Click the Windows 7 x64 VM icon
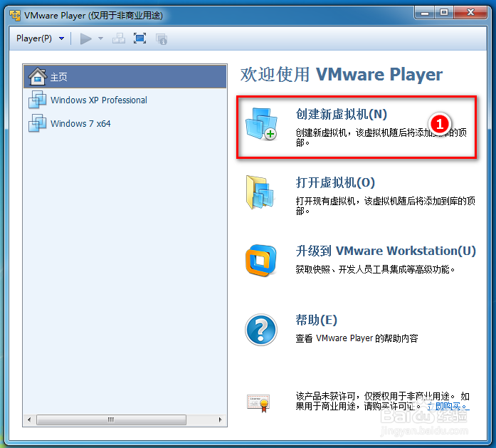 coord(37,123)
